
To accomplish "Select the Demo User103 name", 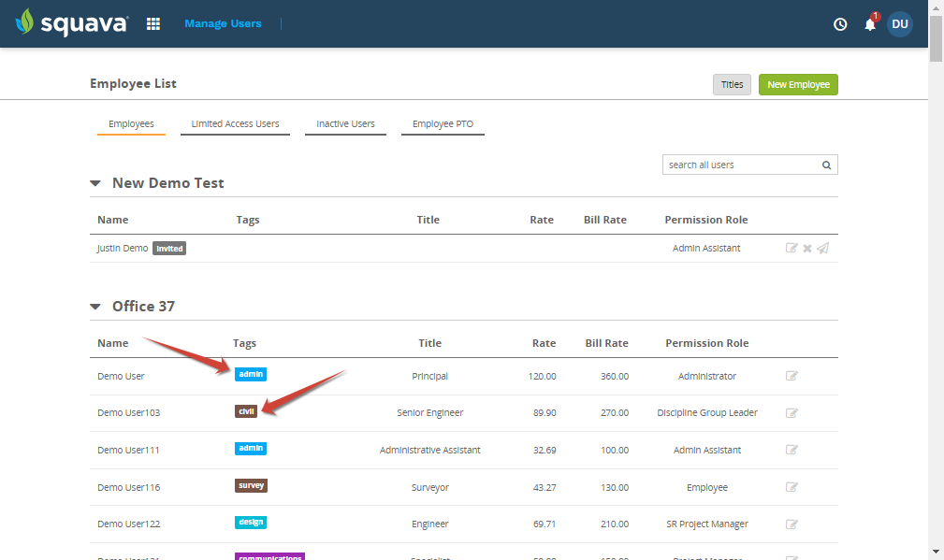I will [x=129, y=412].
